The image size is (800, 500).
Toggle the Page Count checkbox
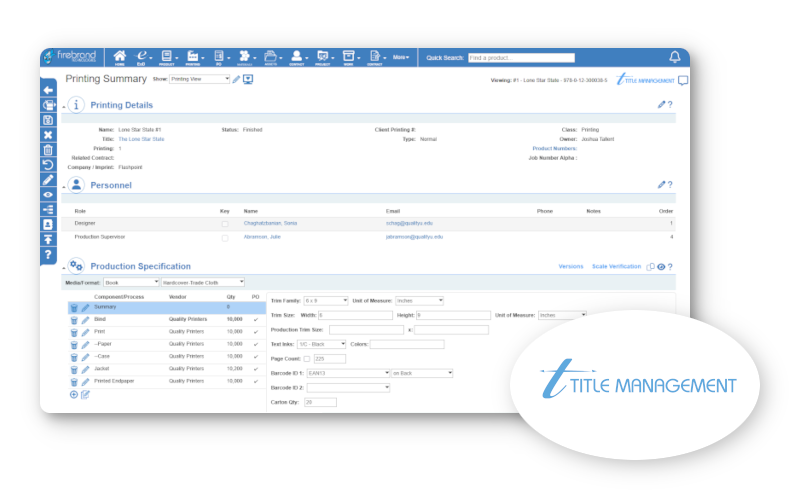click(x=307, y=359)
